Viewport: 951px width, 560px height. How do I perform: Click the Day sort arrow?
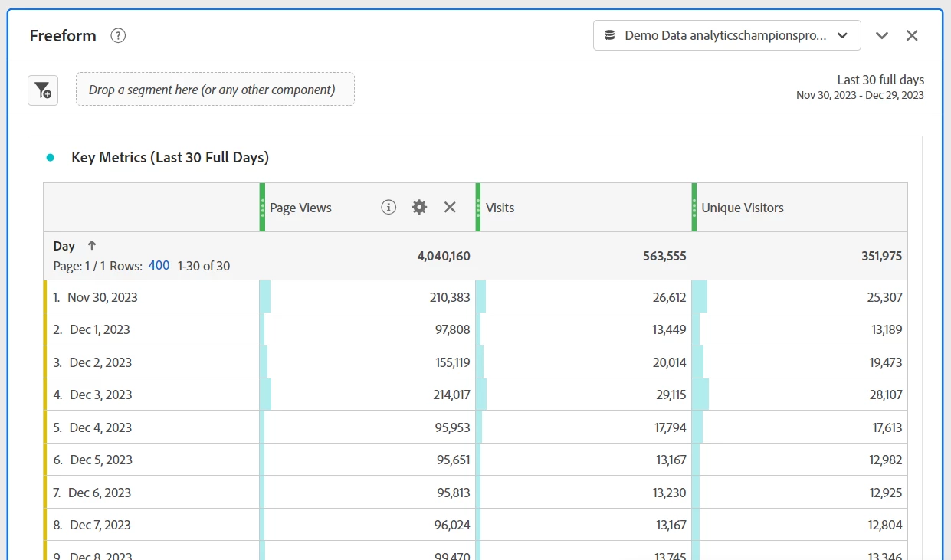pos(92,246)
